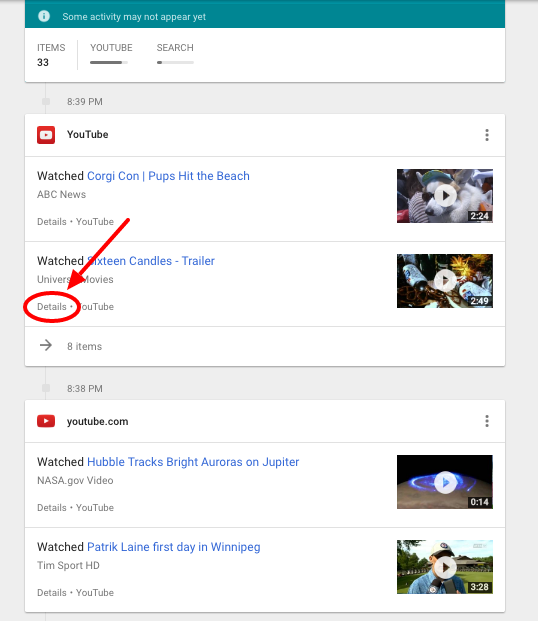
Task: Open options menu for YouTube card
Action: click(487, 135)
